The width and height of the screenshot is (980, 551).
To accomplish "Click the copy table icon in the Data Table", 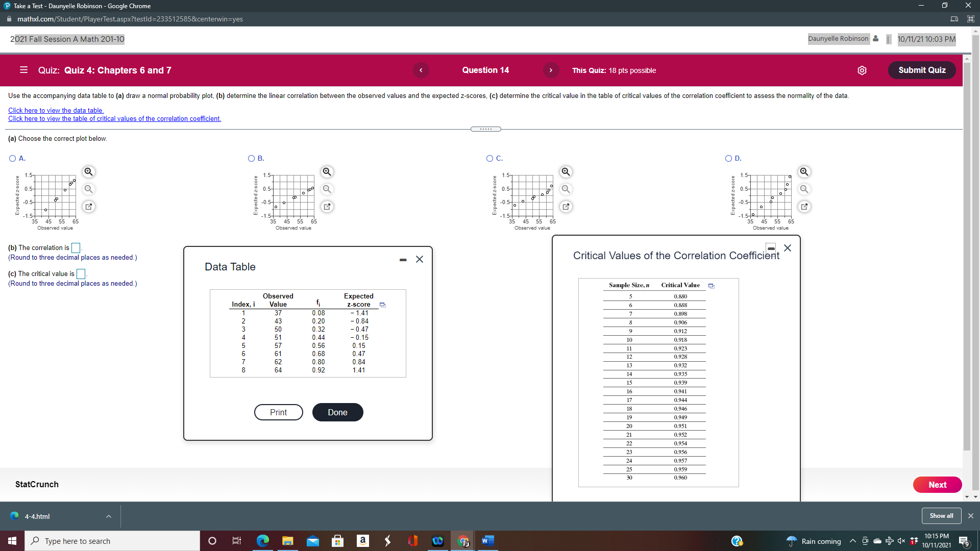I will tap(382, 304).
